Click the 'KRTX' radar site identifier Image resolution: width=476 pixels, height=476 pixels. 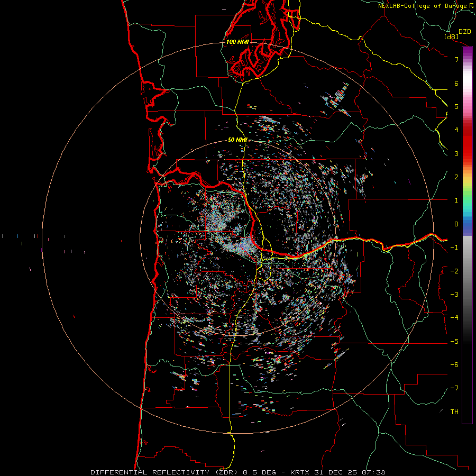pos(300,472)
